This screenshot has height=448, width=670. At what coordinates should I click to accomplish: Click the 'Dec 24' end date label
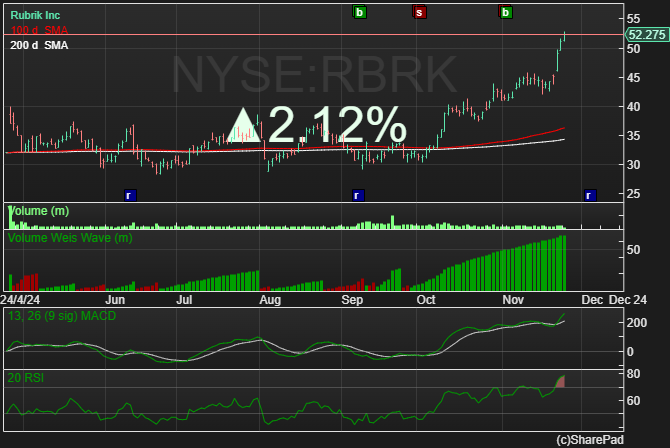click(x=628, y=300)
